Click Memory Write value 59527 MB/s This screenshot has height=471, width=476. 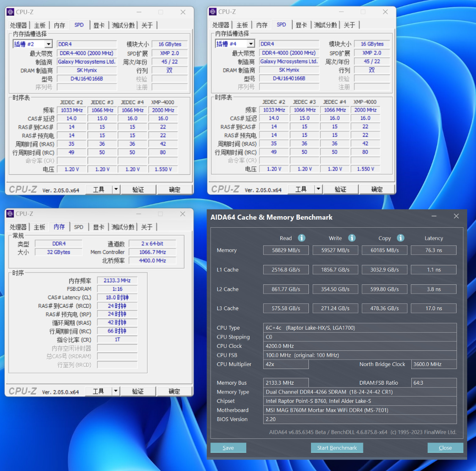pos(336,250)
